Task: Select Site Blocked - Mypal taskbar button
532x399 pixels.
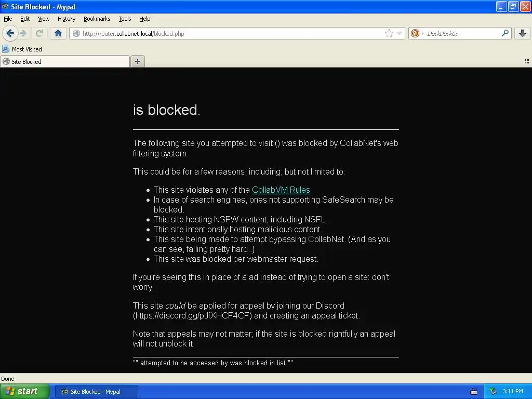Action: coord(96,392)
